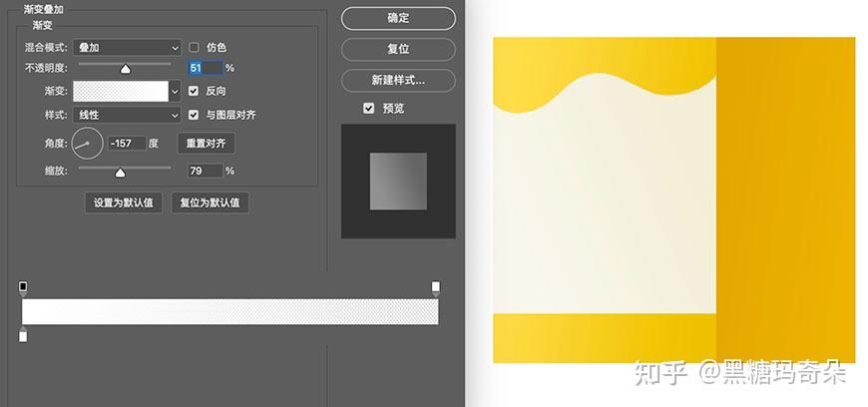Image resolution: width=868 pixels, height=407 pixels.
Task: Click the angle dial control
Action: coord(88,144)
